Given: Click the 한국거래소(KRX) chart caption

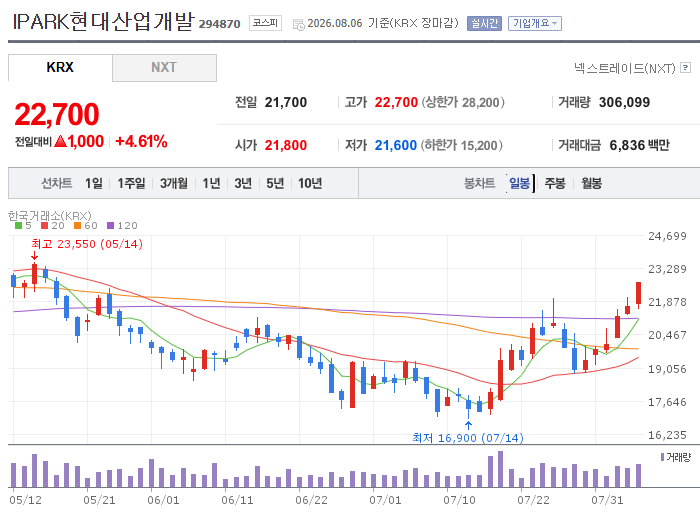Looking at the screenshot, I should (50, 216).
